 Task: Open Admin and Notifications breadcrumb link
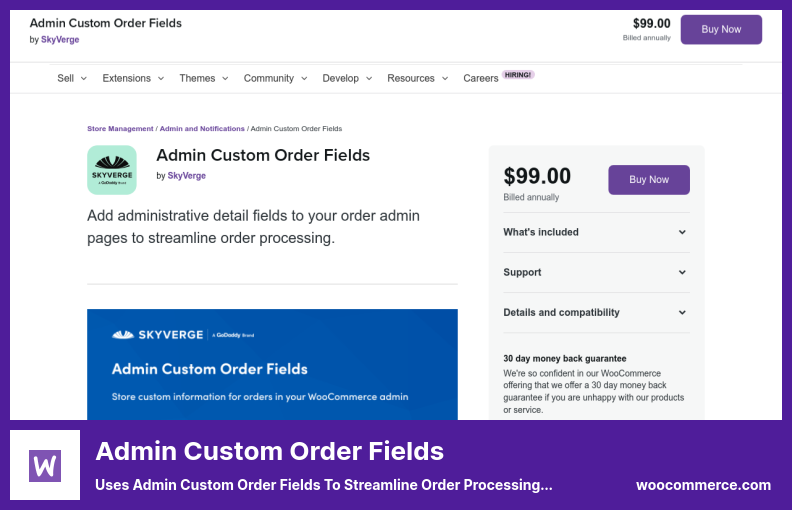202,129
